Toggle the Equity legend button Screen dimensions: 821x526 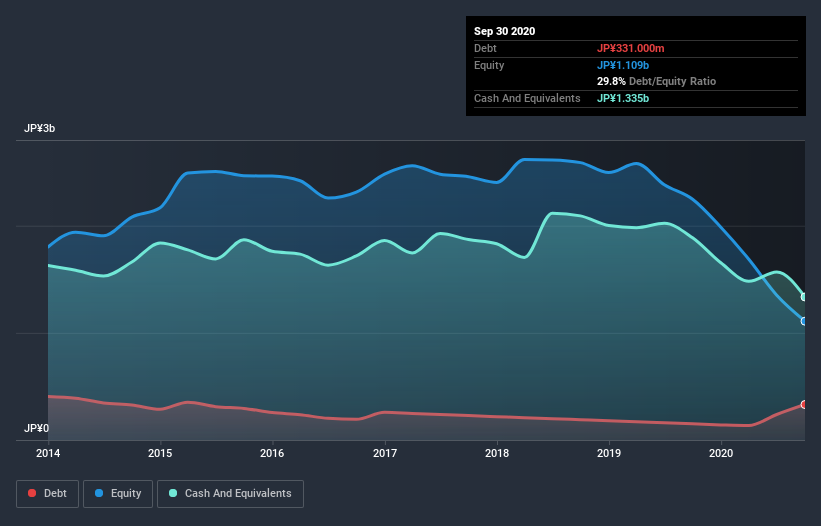(118, 494)
